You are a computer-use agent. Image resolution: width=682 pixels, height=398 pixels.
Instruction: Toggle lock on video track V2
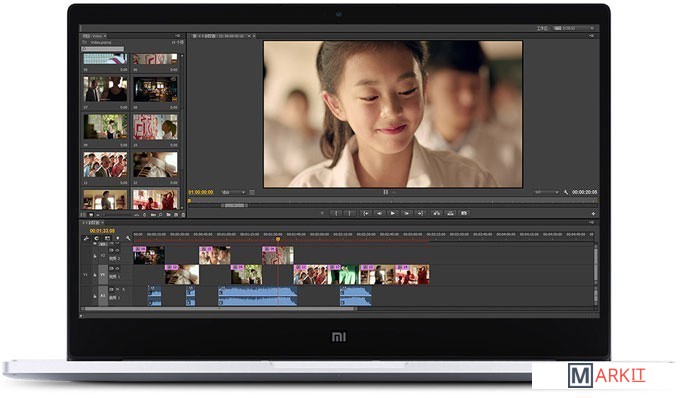coord(95,256)
